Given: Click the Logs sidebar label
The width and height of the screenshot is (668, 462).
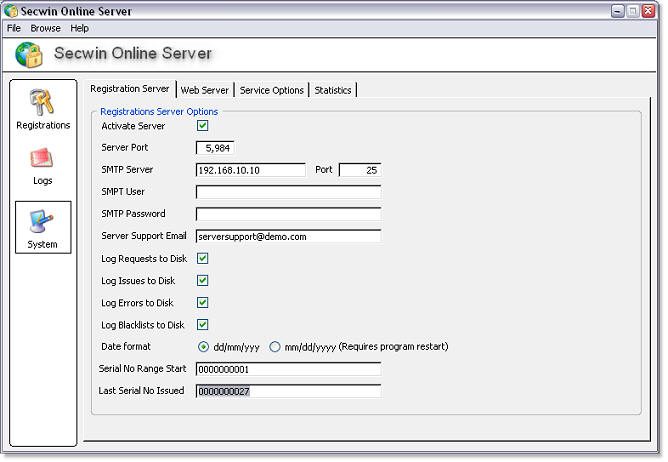Looking at the screenshot, I should tap(43, 181).
